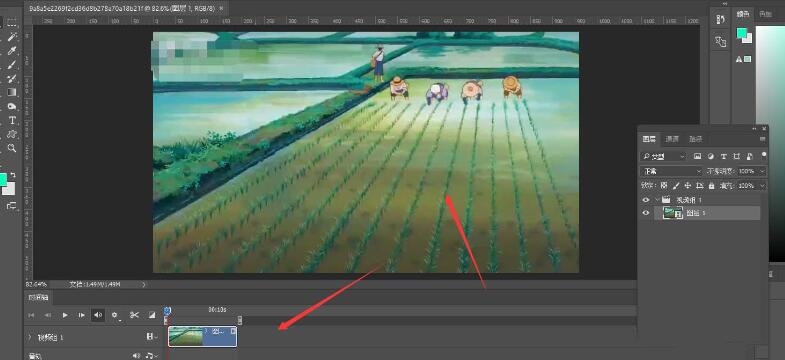Switch to the Channels tab
This screenshot has width=785, height=360.
[672, 139]
